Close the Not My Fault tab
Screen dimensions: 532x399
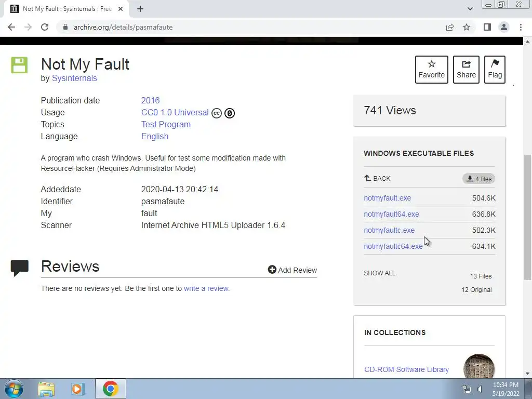(121, 9)
